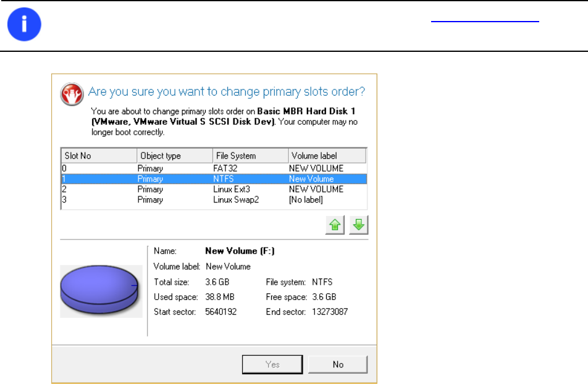Select the highlighted NTFS slot 1 row

pos(214,179)
